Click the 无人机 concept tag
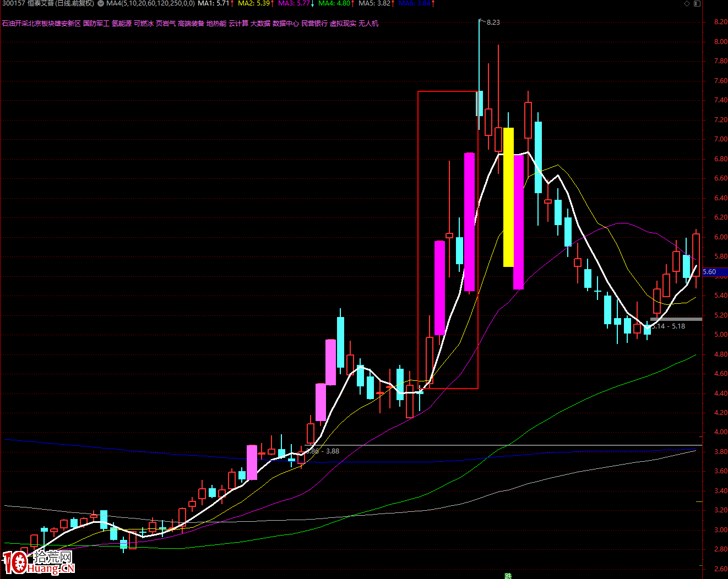This screenshot has width=728, height=579. tap(368, 24)
